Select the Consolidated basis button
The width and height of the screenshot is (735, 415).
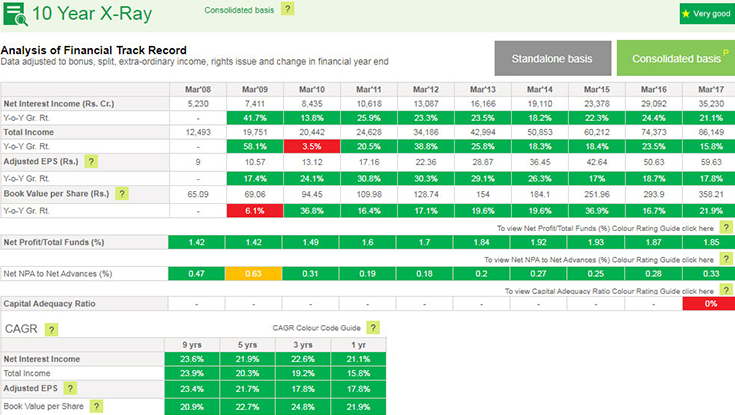pos(675,59)
